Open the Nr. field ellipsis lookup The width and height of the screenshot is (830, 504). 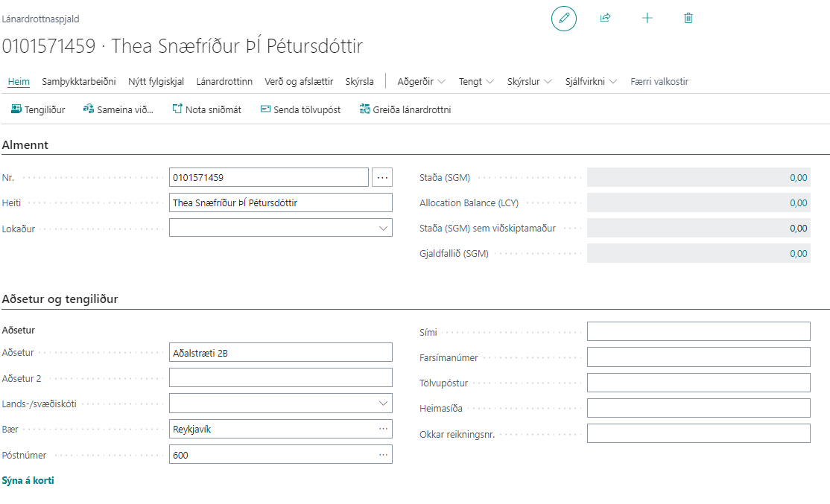(382, 178)
